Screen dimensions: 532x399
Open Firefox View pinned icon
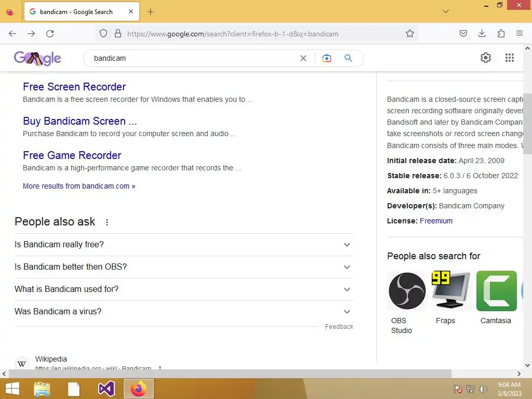10,12
